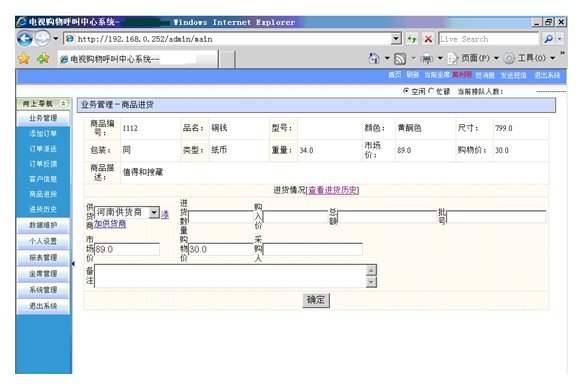The width and height of the screenshot is (581, 387).
Task: Open the 河南供货商 supplier dropdown
Action: (154, 212)
